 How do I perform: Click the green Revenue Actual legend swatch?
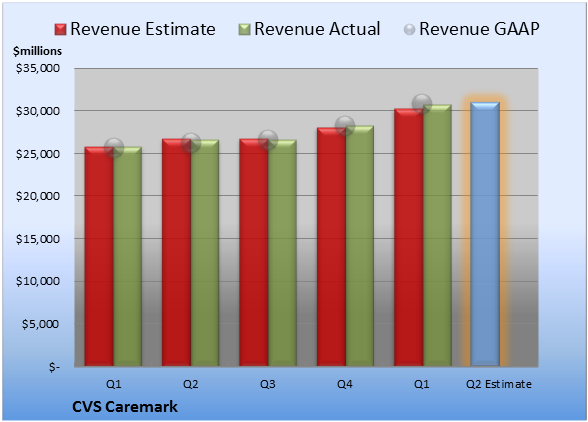click(x=244, y=30)
